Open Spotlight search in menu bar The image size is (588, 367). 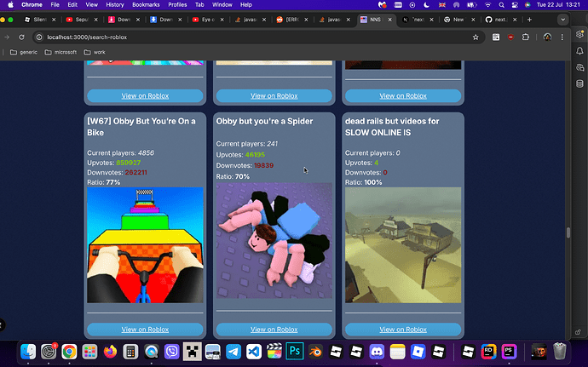pyautogui.click(x=501, y=5)
